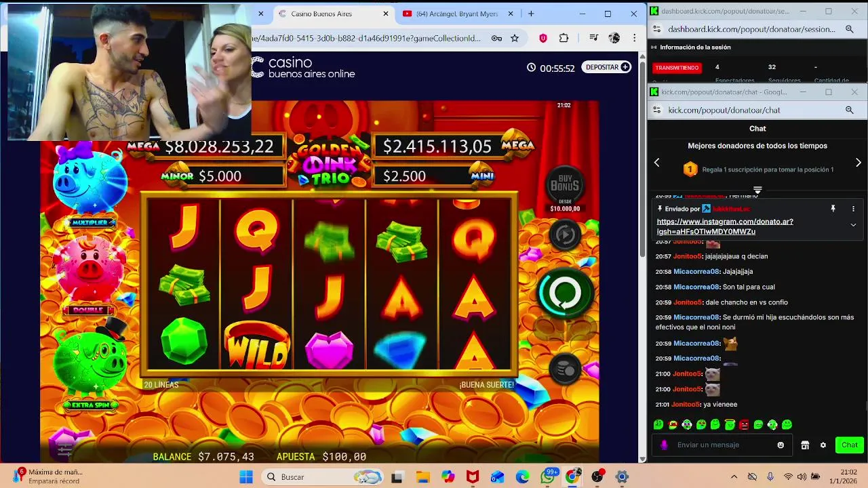Viewport: 868px width, 488px height.
Task: Open the Chrome three-dot menu
Action: (634, 38)
